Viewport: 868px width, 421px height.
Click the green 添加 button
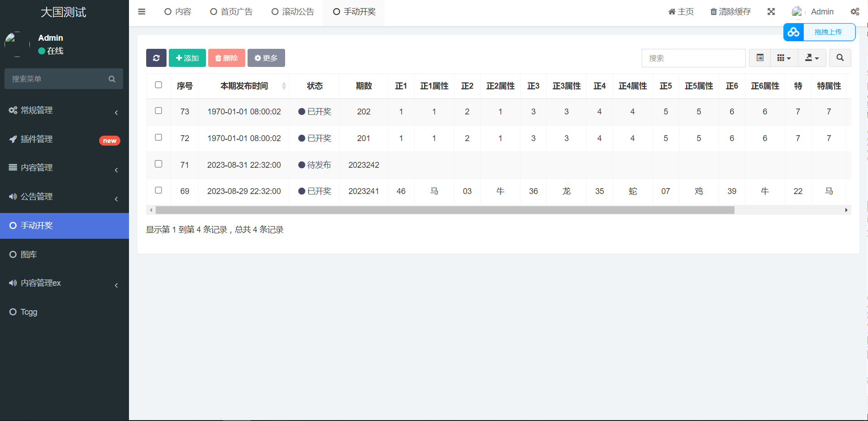point(187,58)
